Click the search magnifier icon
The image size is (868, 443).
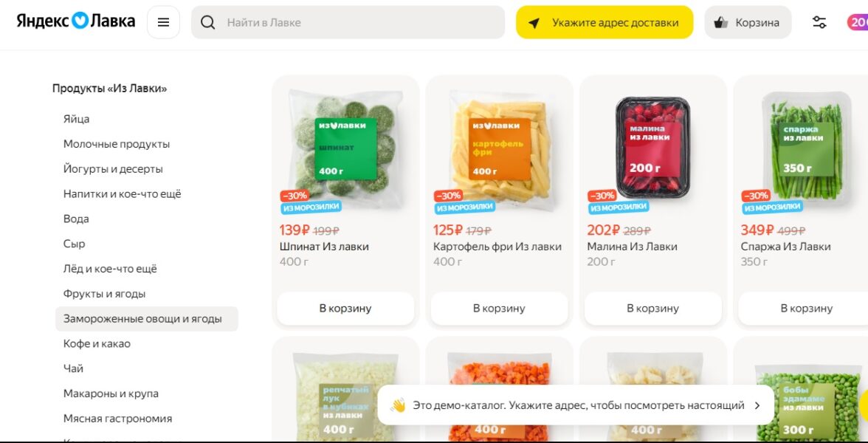pyautogui.click(x=207, y=23)
